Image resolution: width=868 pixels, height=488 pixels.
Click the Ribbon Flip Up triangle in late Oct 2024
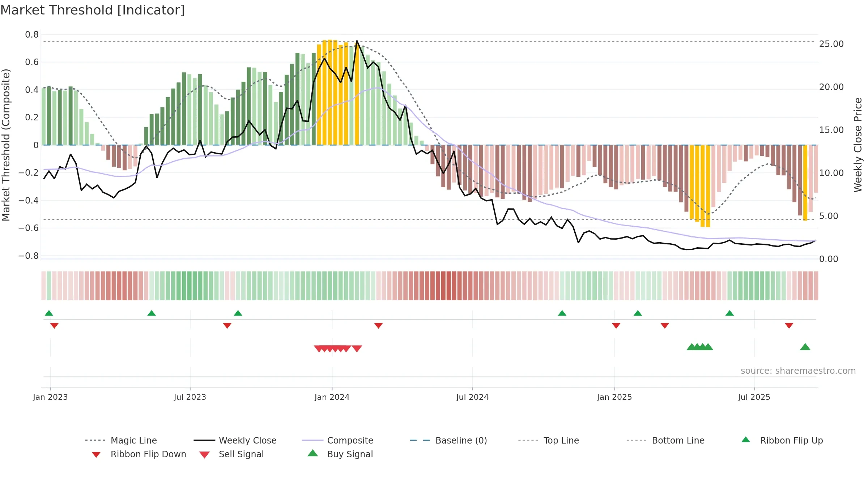(562, 313)
